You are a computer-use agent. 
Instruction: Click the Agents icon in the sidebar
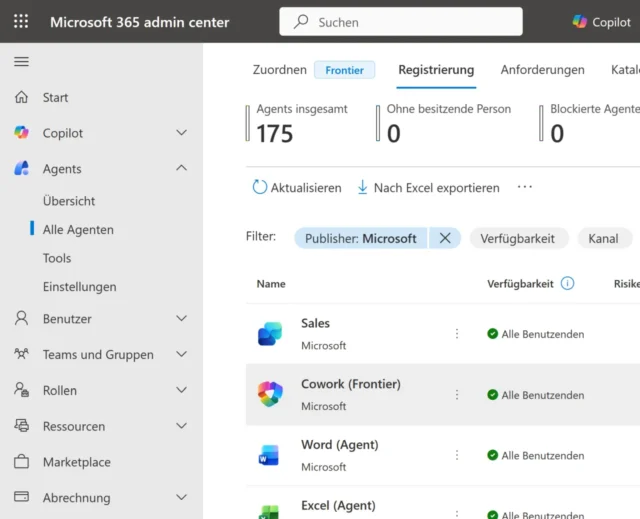tap(21, 168)
